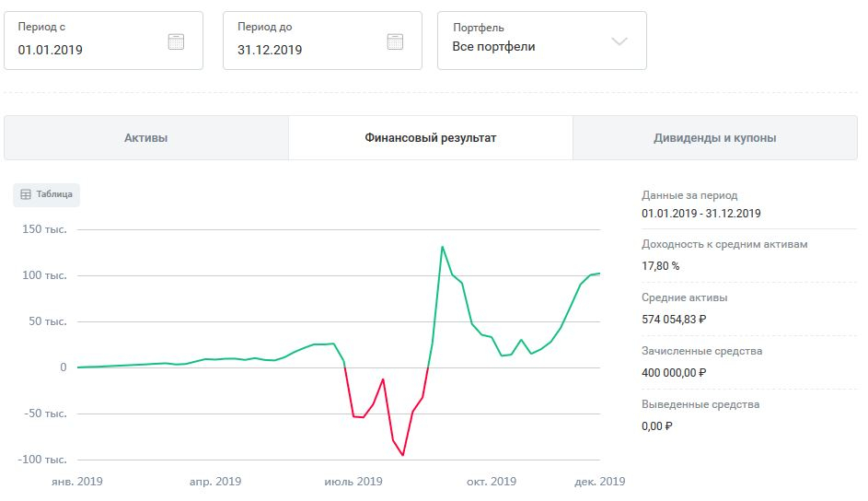Click the Средние активы amount 574 054,83 ₽
This screenshot has width=868, height=501.
[x=675, y=320]
